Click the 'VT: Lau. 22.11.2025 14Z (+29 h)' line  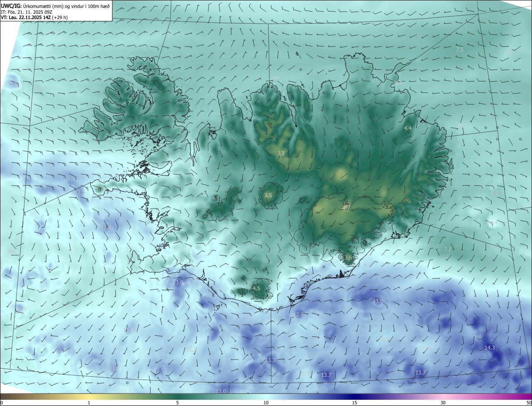(34, 17)
